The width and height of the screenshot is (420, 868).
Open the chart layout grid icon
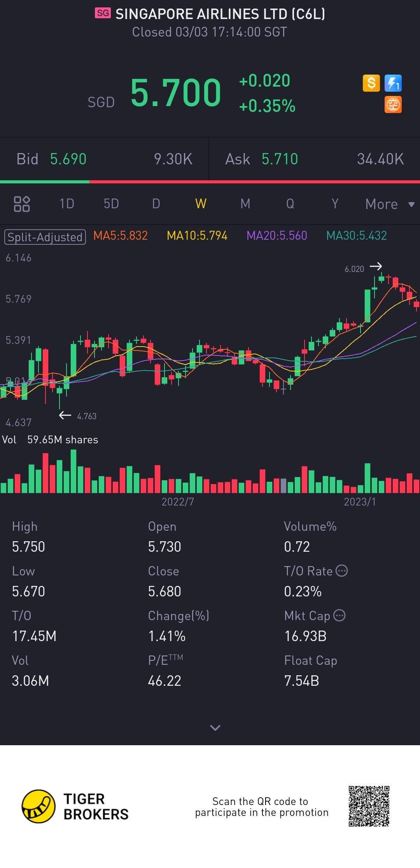coord(22,204)
